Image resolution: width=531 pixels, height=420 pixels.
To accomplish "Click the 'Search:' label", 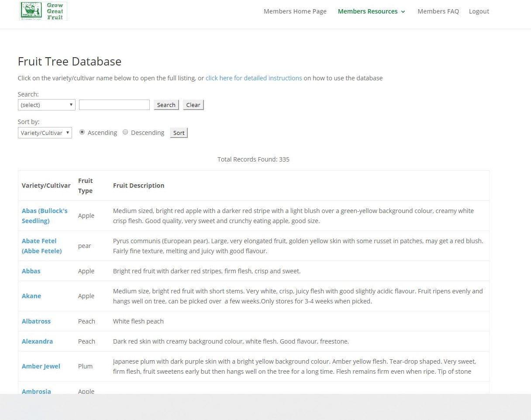I will tap(28, 94).
